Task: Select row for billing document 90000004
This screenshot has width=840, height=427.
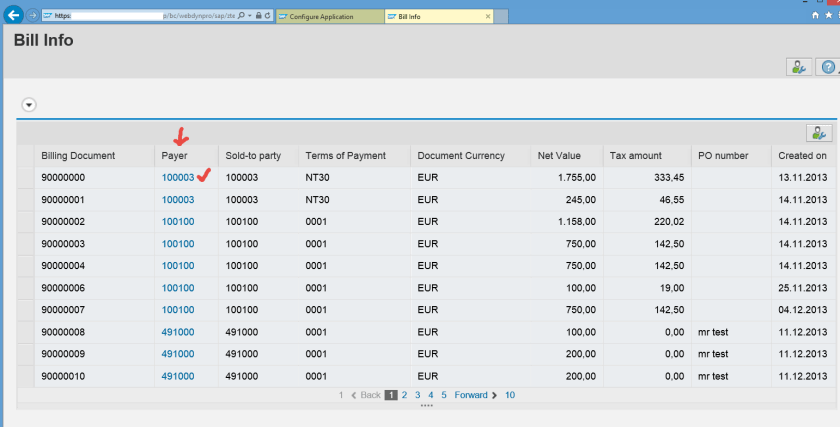Action: [25, 265]
